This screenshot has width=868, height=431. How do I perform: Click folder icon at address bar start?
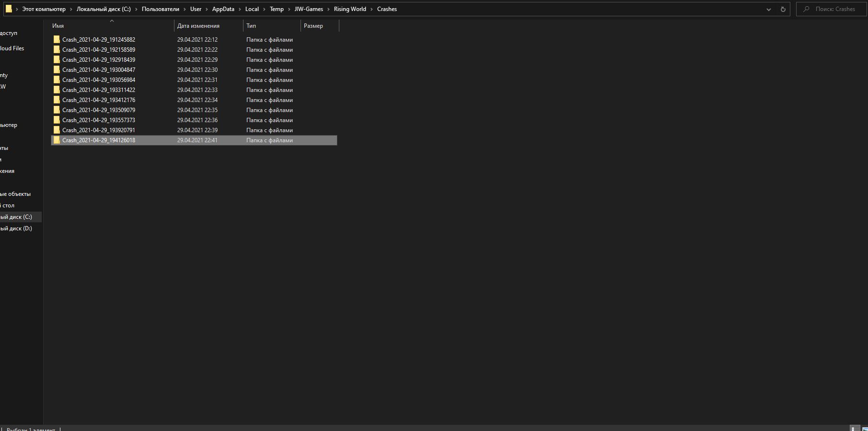[x=9, y=9]
